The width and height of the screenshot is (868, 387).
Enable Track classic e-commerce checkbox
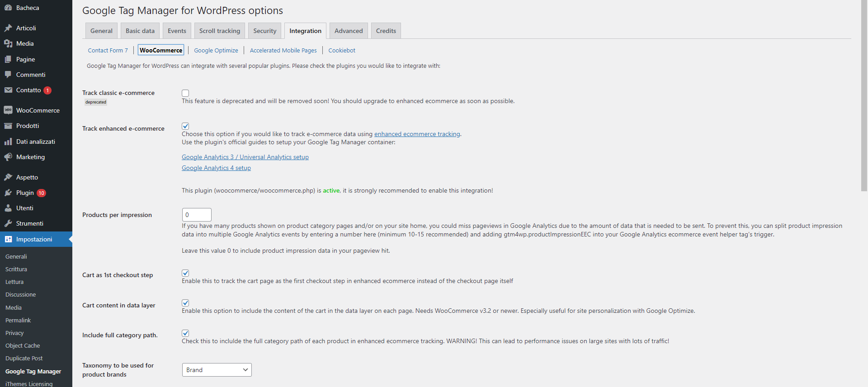coord(185,93)
